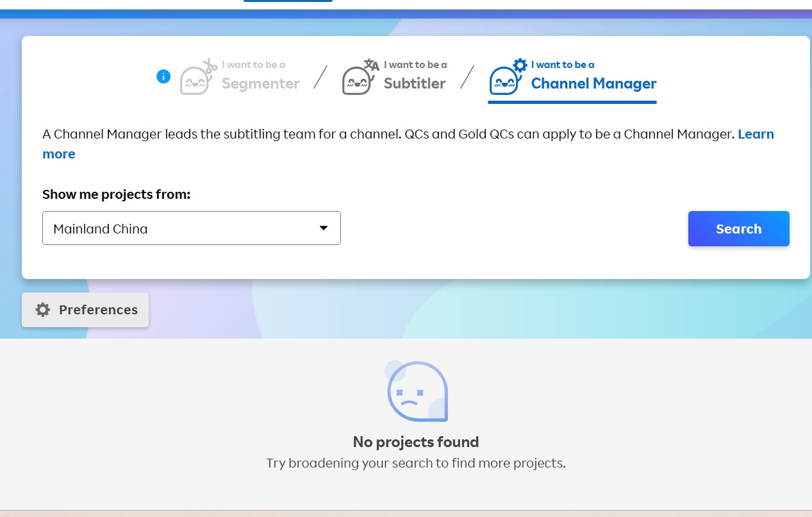Click the blue info icon beside Segmenter

tap(163, 76)
